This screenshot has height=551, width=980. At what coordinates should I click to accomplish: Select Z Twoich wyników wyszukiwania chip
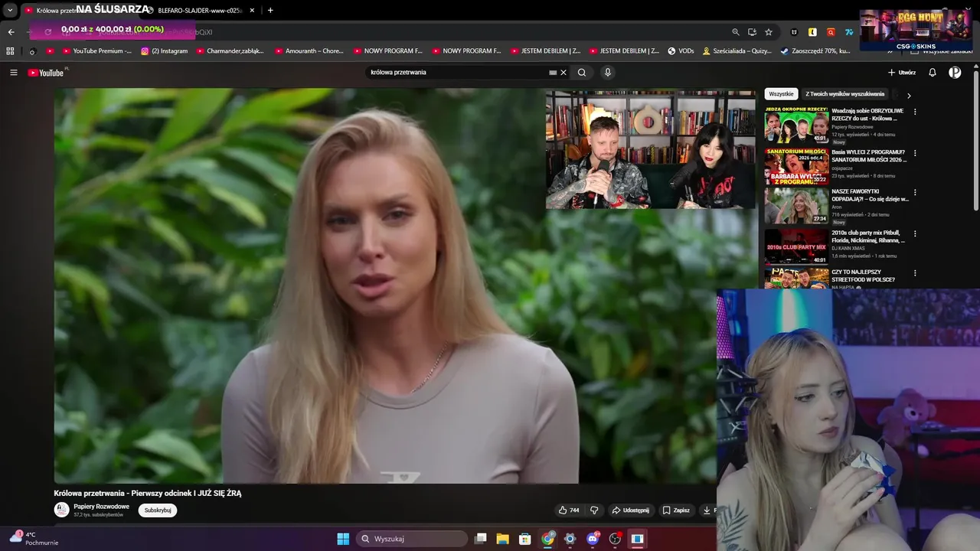click(x=844, y=94)
